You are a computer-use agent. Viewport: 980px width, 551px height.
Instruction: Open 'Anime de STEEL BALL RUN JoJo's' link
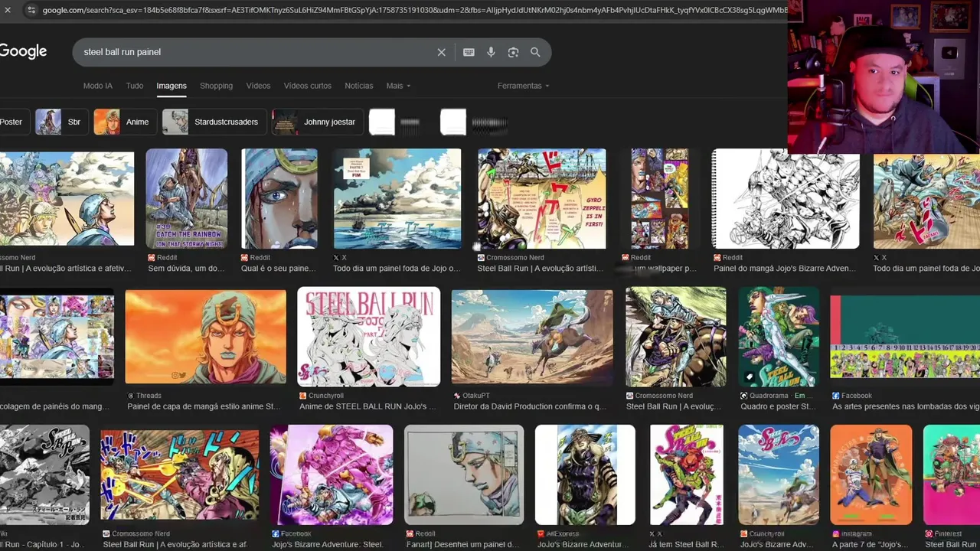[x=366, y=406]
